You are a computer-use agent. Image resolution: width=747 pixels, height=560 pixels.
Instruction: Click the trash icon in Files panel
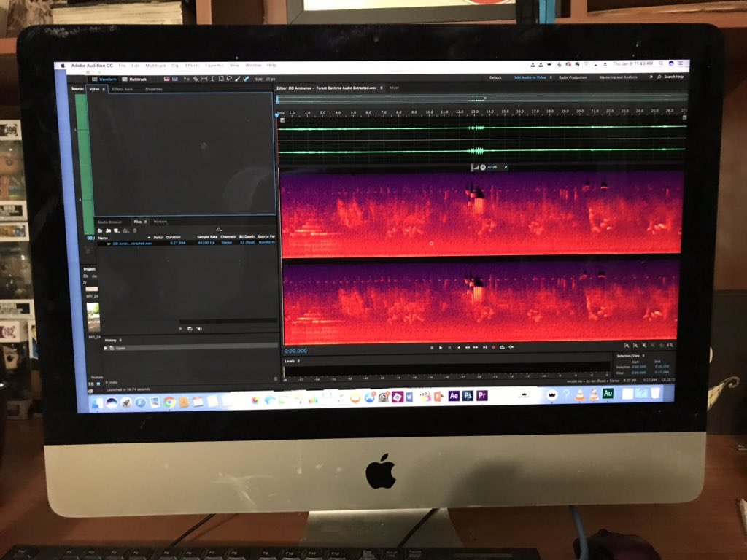point(135,230)
